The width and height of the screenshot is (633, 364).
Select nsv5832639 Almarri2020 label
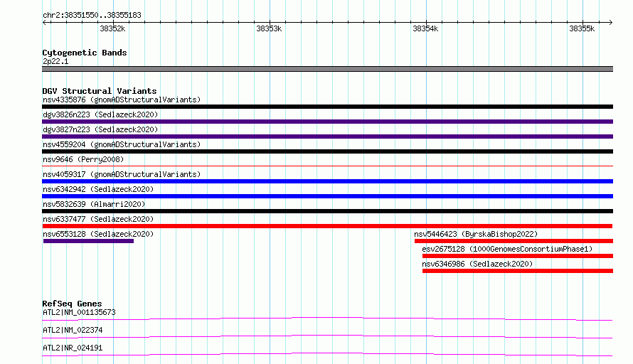tap(94, 204)
